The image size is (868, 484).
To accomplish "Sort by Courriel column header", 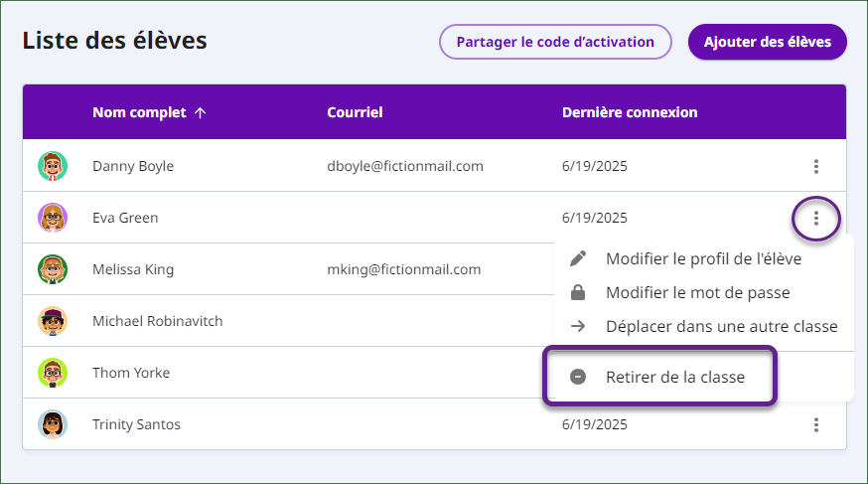I will 355,112.
